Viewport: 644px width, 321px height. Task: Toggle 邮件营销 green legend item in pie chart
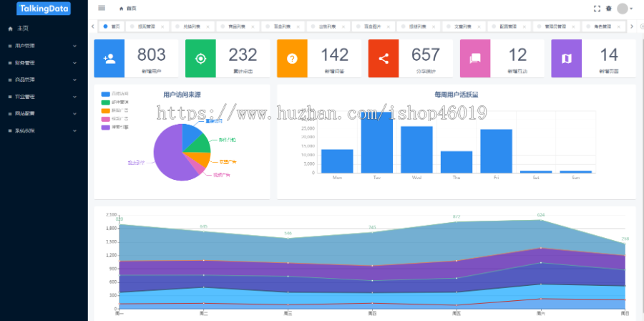[x=115, y=102]
